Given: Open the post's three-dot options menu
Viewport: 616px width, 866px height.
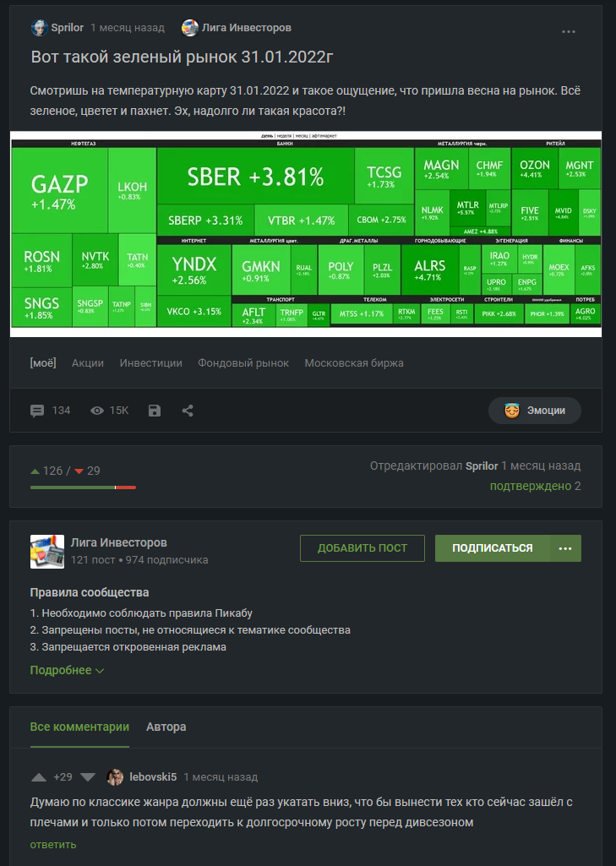Looking at the screenshot, I should (x=569, y=31).
